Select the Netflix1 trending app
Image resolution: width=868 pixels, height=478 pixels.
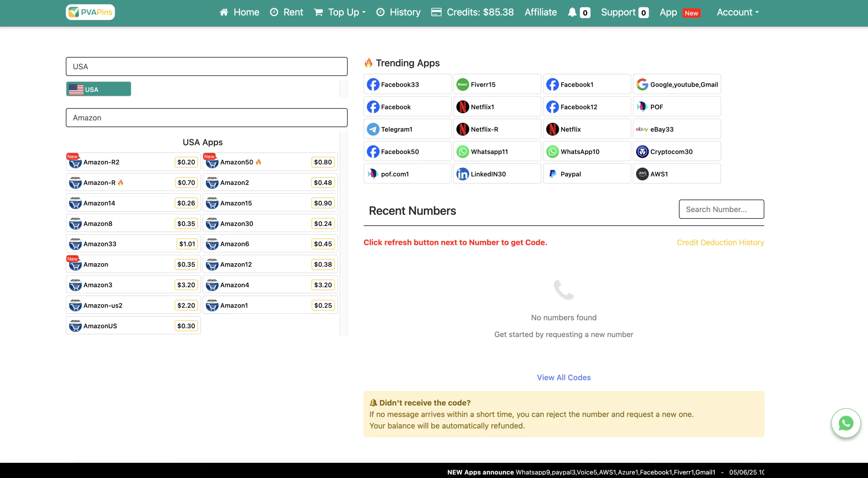pyautogui.click(x=497, y=107)
